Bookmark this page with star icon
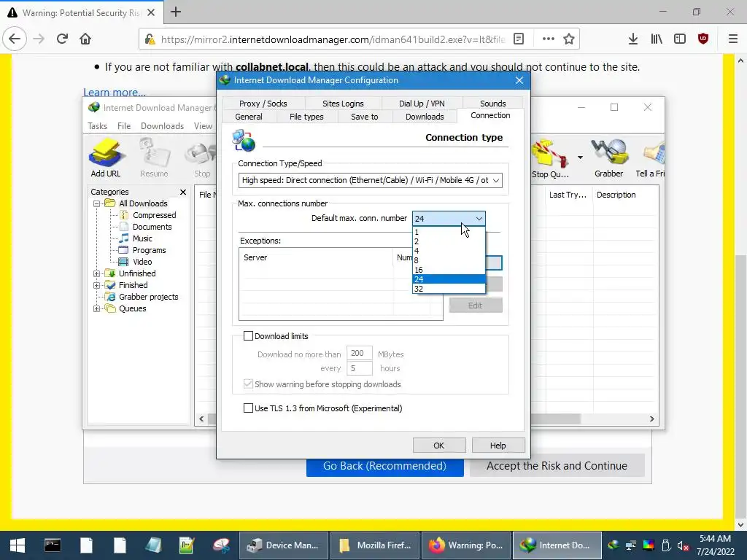Screen dimensions: 747x560 [x=569, y=39]
